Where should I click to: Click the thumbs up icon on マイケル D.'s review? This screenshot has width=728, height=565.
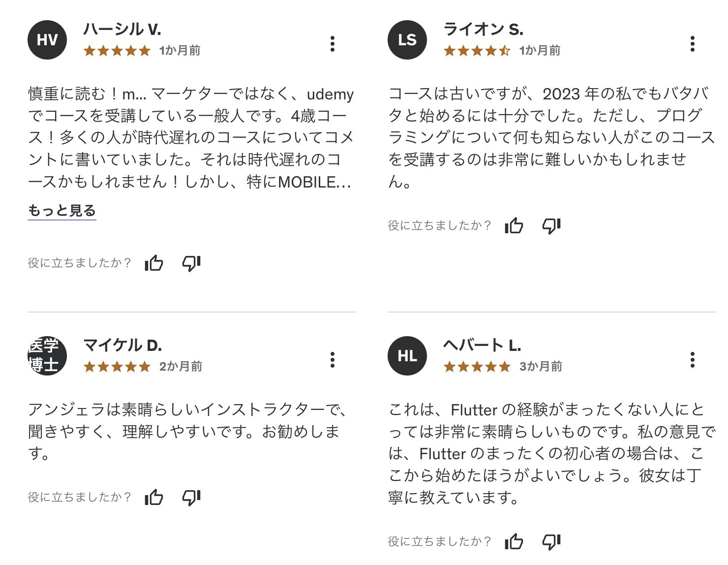[154, 498]
